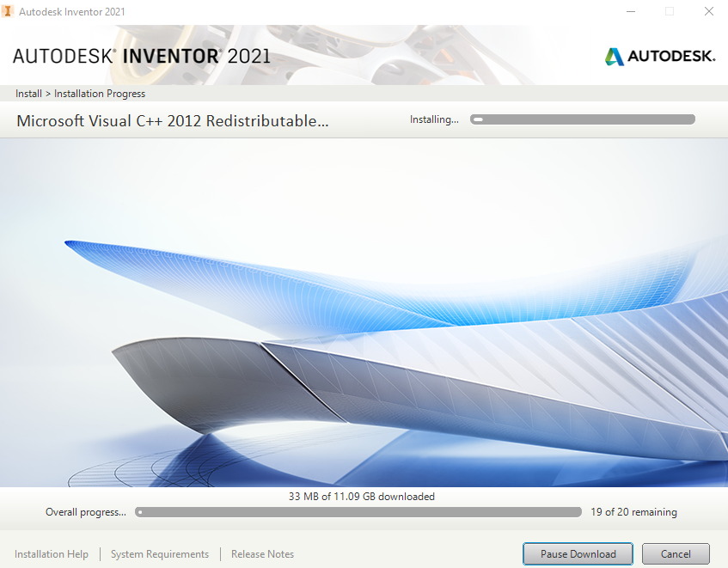Click the 33 MB downloaded status text
The width and height of the screenshot is (728, 568).
pos(361,496)
